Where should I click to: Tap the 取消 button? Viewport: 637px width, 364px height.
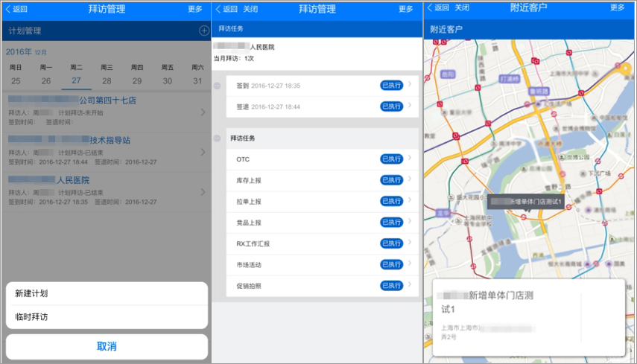[x=107, y=347]
